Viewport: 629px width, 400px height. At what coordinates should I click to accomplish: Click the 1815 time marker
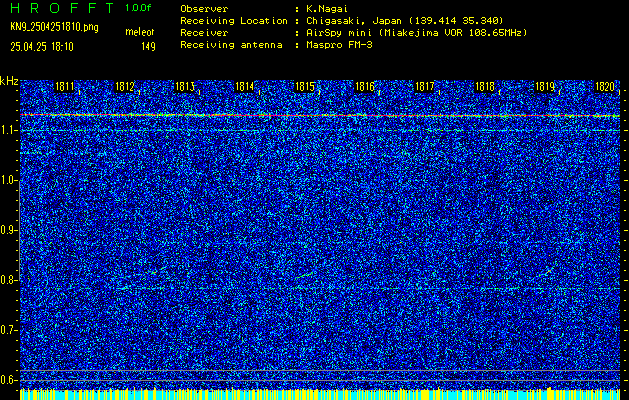[304, 86]
